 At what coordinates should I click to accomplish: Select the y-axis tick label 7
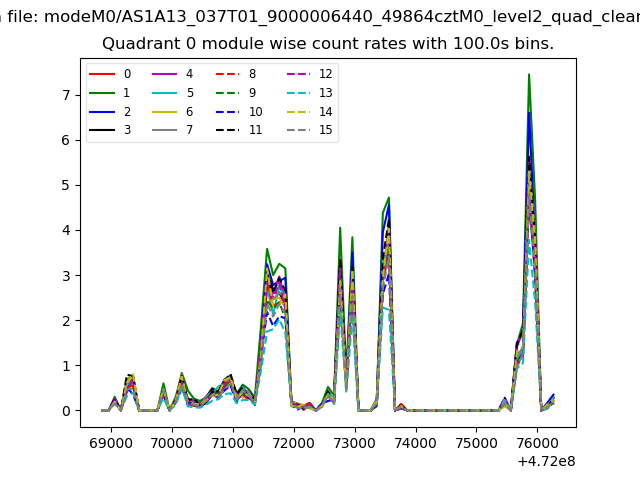click(68, 95)
